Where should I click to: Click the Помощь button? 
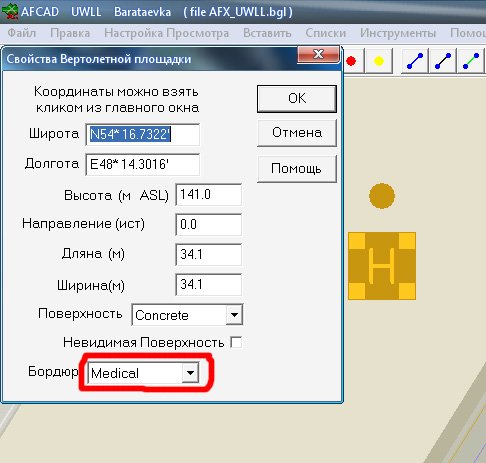click(297, 169)
